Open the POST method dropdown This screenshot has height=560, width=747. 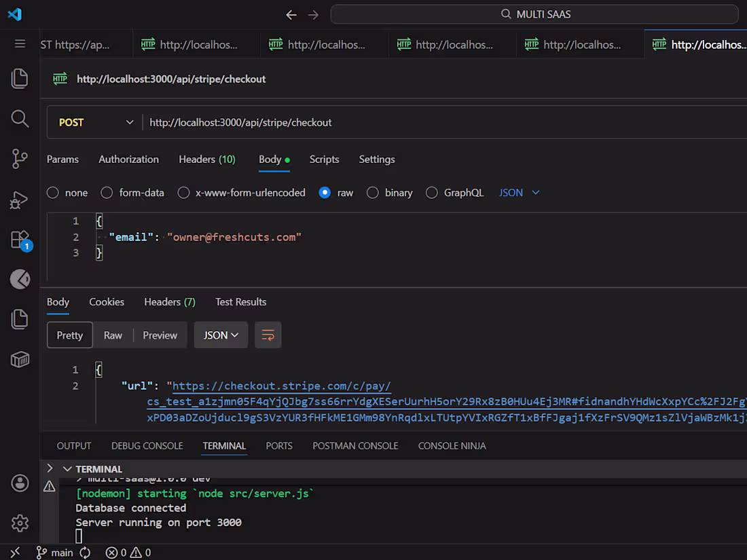point(95,122)
